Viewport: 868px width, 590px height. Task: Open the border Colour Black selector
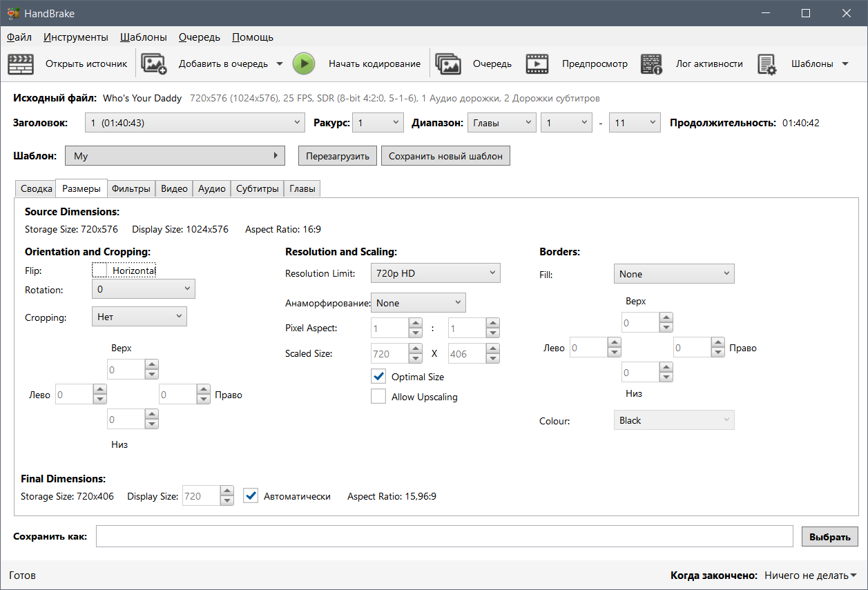(x=674, y=420)
